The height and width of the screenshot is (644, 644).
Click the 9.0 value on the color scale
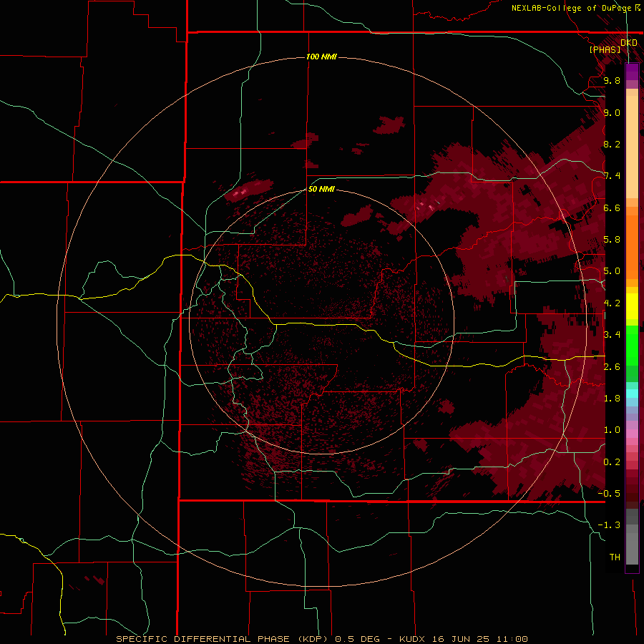pyautogui.click(x=612, y=112)
